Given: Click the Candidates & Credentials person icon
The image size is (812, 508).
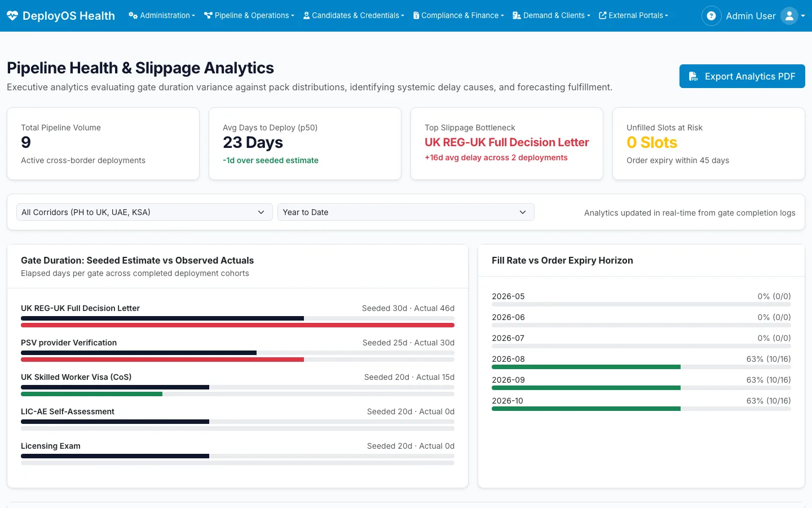Looking at the screenshot, I should 306,16.
